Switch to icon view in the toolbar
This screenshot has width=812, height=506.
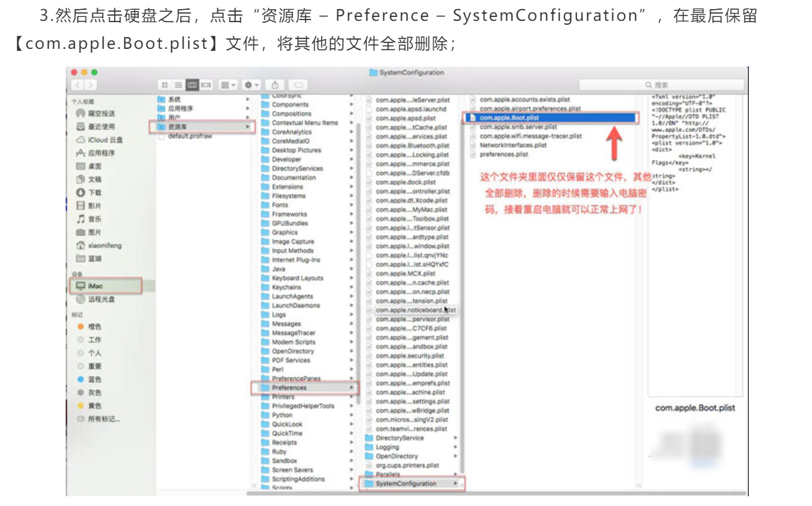(164, 85)
